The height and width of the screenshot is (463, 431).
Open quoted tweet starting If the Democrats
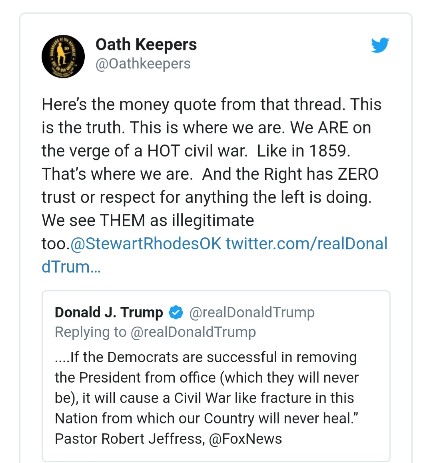(x=216, y=376)
